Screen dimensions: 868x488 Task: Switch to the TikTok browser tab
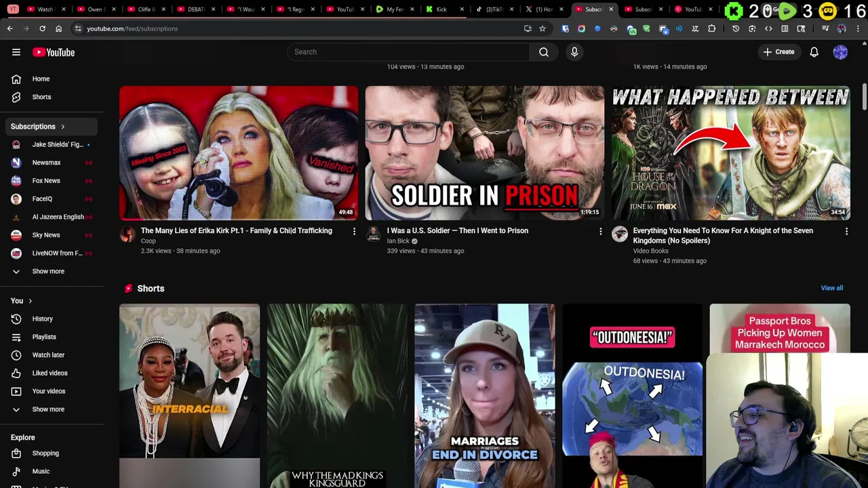[495, 9]
